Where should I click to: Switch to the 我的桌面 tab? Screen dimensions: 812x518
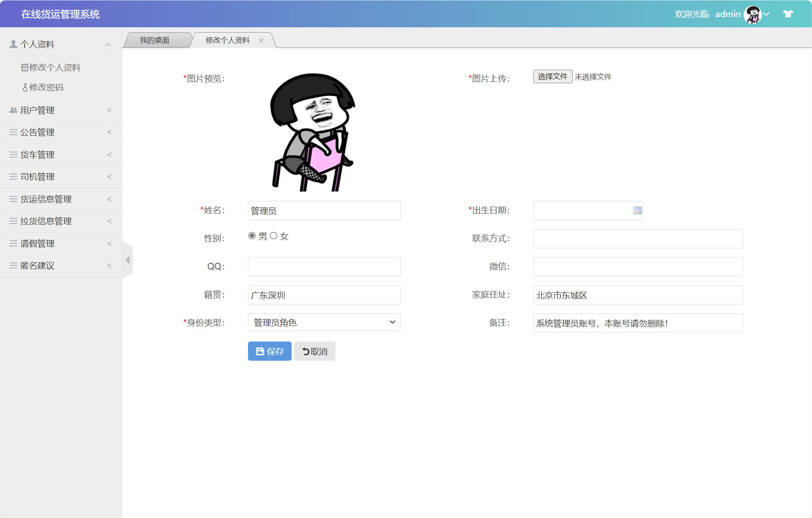155,40
